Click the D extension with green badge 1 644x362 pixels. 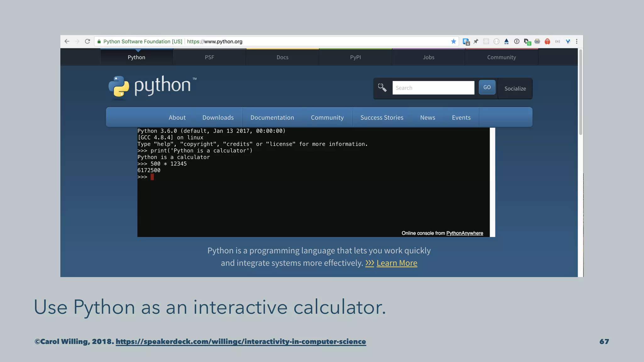point(527,42)
